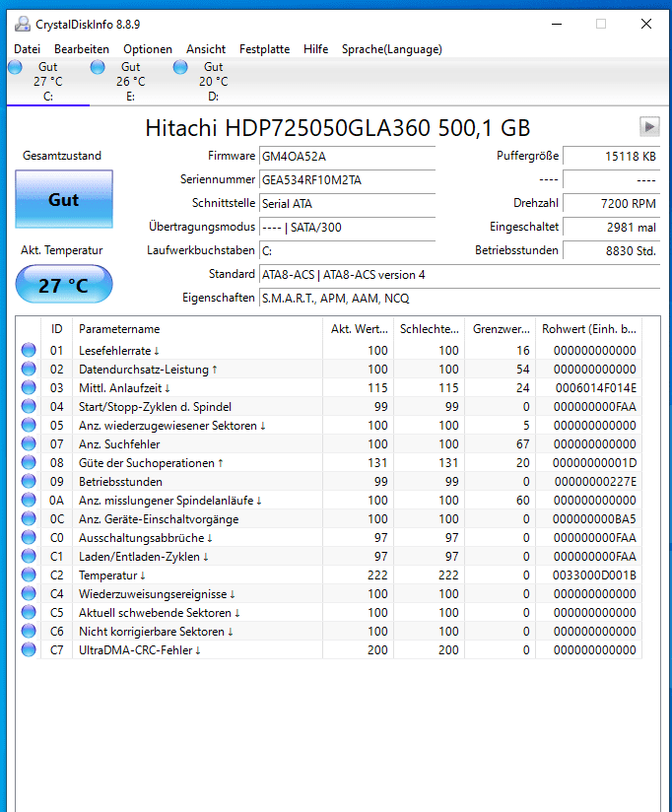
Task: Open the Ansicht menu
Action: (206, 49)
